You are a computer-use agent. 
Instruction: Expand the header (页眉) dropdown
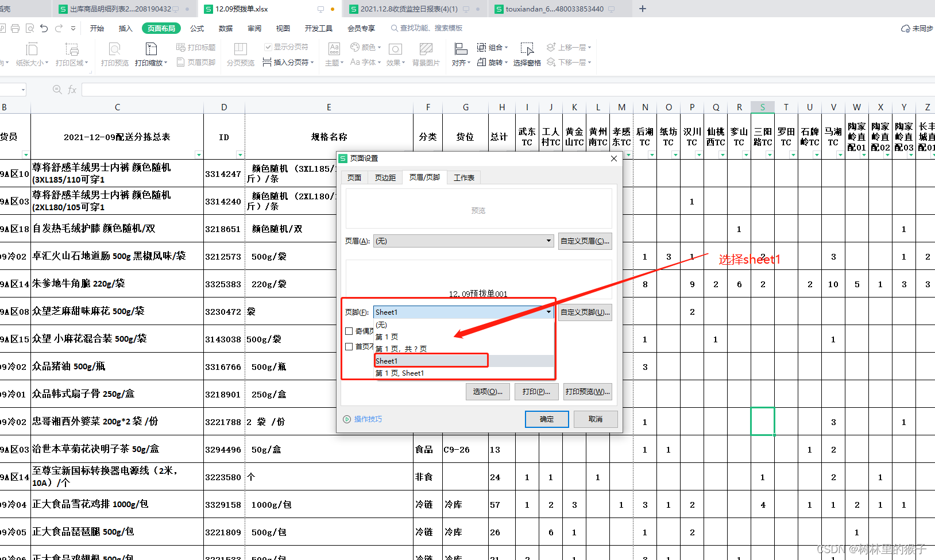(549, 241)
